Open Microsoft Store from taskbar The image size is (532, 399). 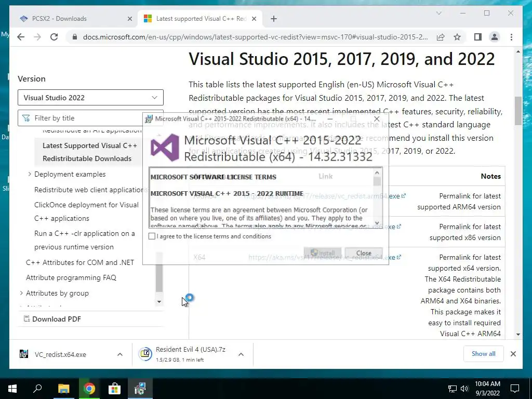[x=114, y=389]
